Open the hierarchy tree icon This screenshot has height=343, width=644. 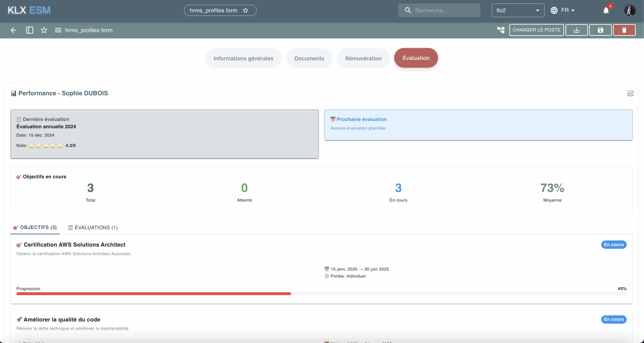pos(501,30)
